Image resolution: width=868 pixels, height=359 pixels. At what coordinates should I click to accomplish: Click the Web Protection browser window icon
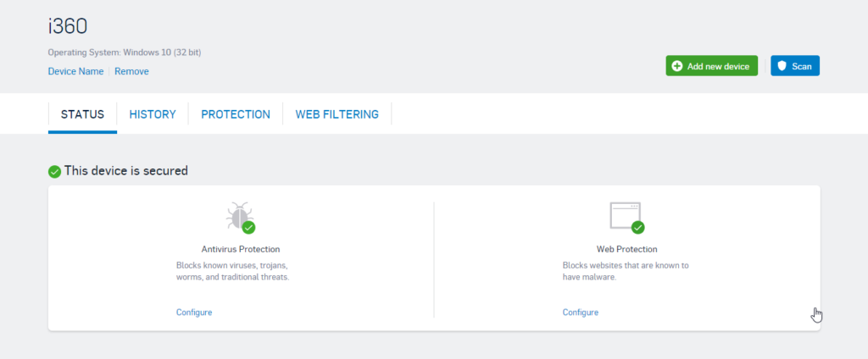(x=626, y=218)
